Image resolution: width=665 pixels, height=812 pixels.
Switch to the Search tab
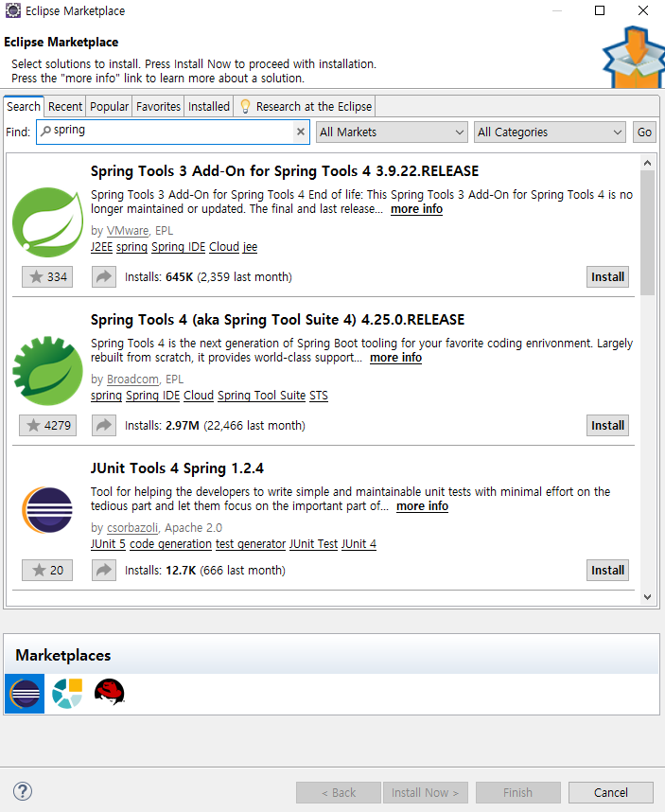(x=24, y=106)
